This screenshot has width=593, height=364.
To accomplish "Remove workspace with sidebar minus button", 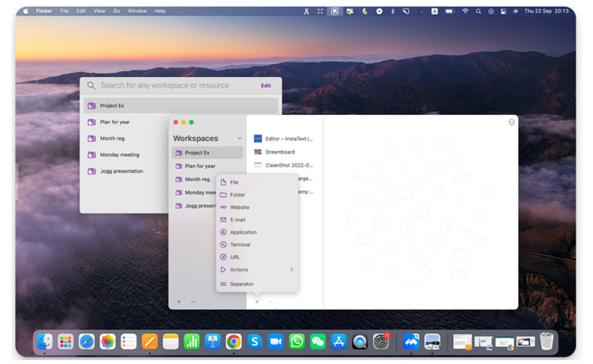I will click(193, 302).
